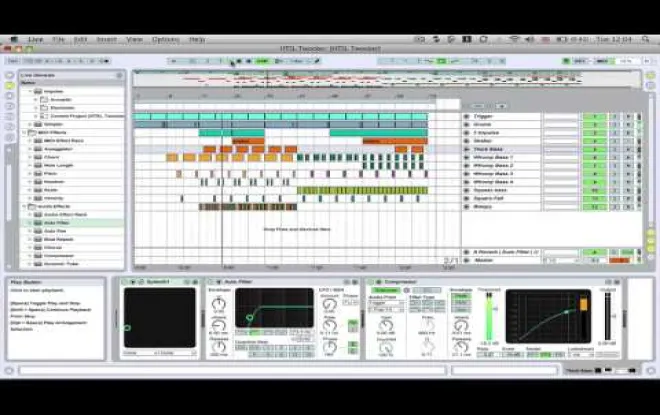
Task: Unfold the Master track
Action: click(x=466, y=261)
